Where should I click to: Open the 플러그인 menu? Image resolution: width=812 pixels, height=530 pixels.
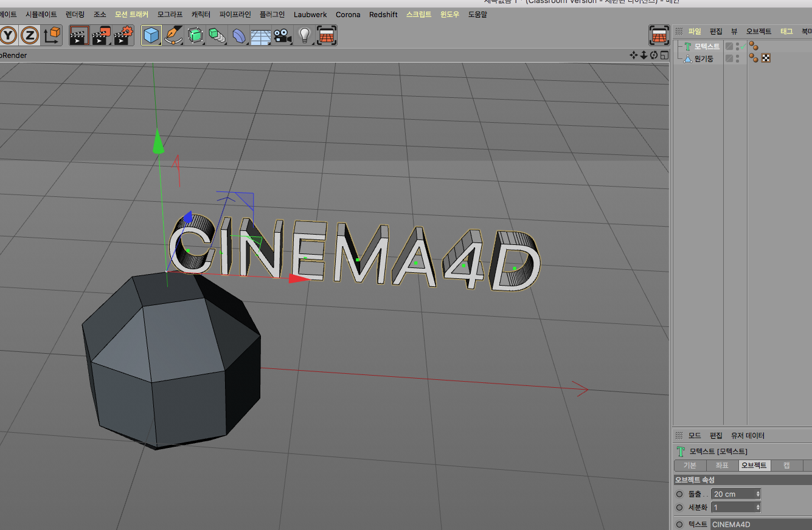tap(272, 15)
